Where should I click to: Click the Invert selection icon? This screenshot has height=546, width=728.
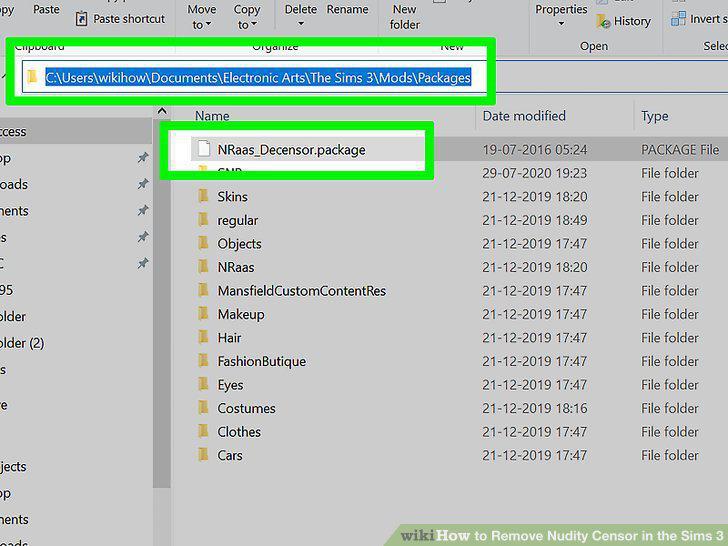678,19
